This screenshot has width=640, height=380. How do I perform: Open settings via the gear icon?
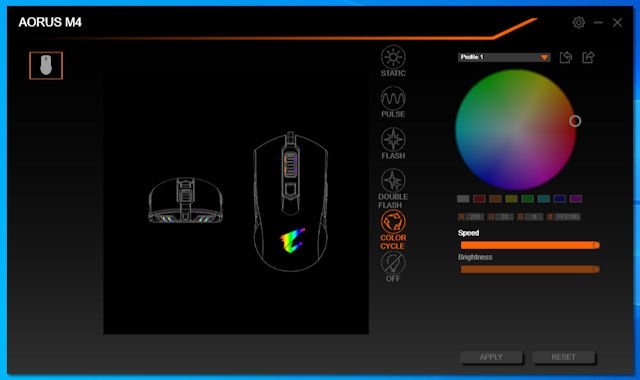click(578, 22)
